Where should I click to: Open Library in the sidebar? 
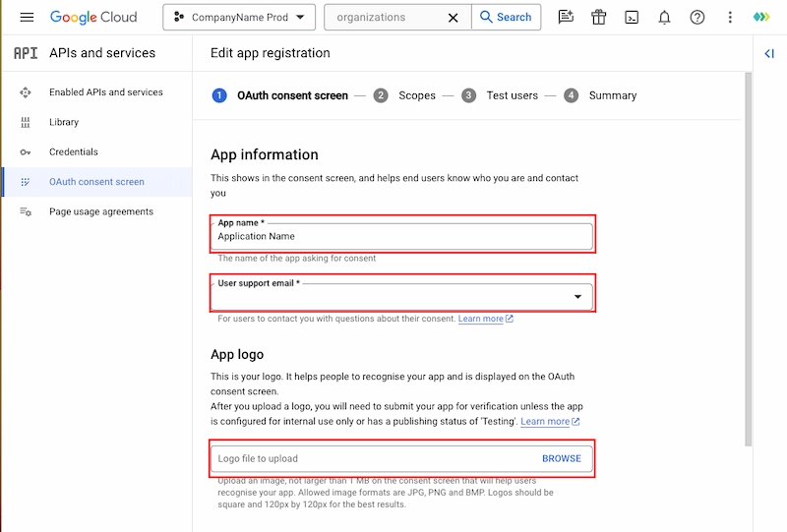64,122
